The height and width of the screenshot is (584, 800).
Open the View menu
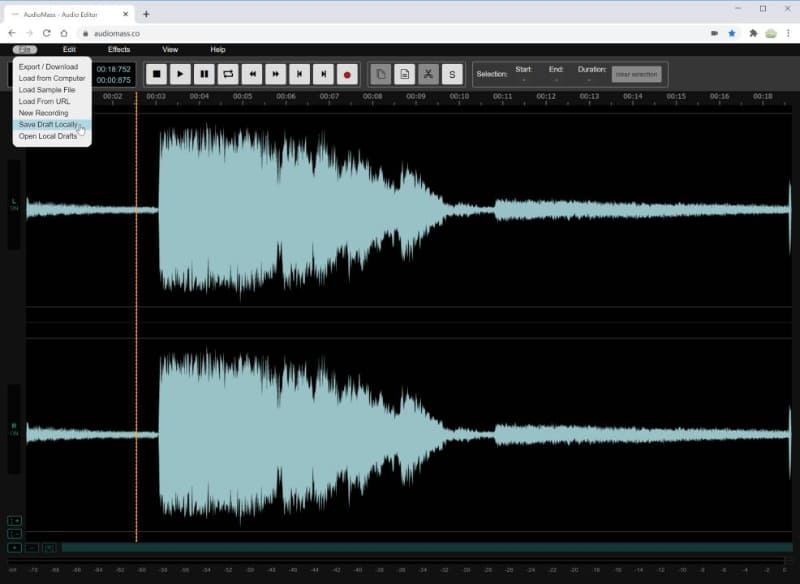(170, 49)
